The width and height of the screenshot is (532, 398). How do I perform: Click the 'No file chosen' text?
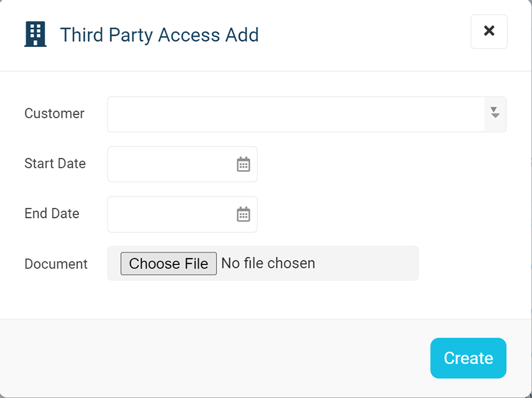tap(268, 263)
